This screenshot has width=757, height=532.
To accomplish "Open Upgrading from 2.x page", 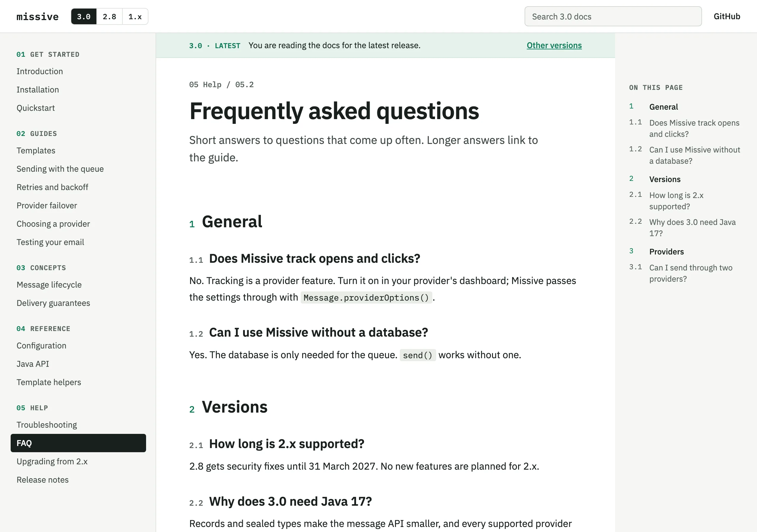I will click(x=52, y=461).
